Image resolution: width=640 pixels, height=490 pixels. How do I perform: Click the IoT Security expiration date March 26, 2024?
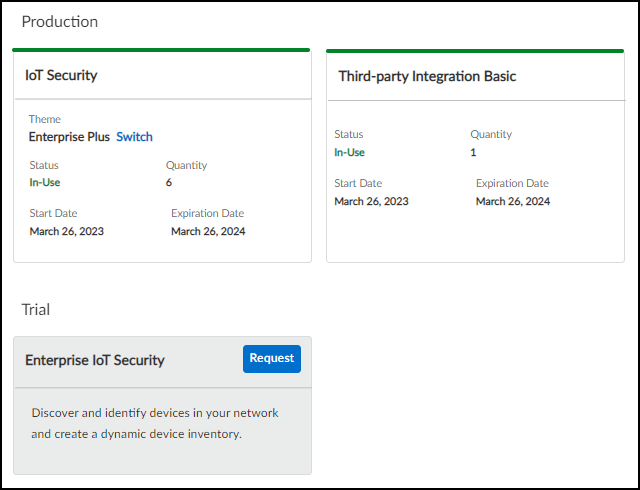pyautogui.click(x=208, y=231)
